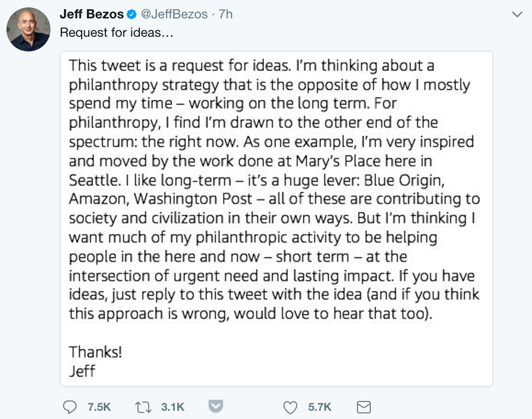Send tweet via the envelope icon
532x419 pixels.
point(364,407)
